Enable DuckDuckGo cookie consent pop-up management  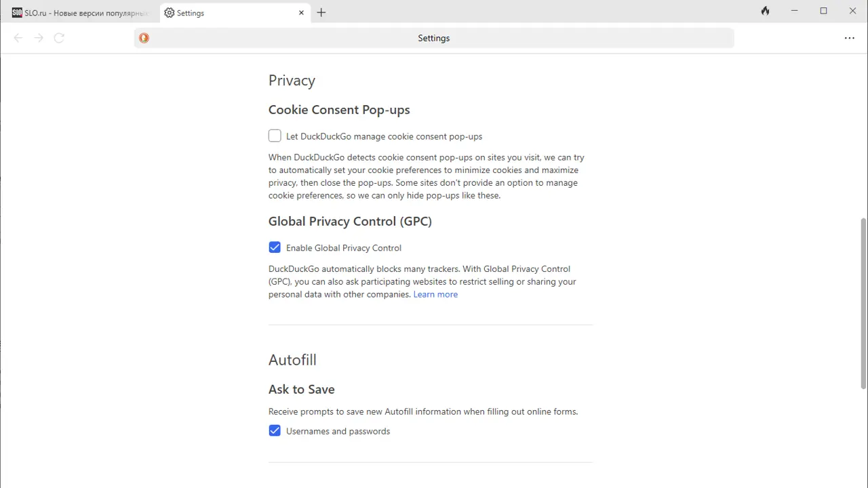(x=275, y=136)
